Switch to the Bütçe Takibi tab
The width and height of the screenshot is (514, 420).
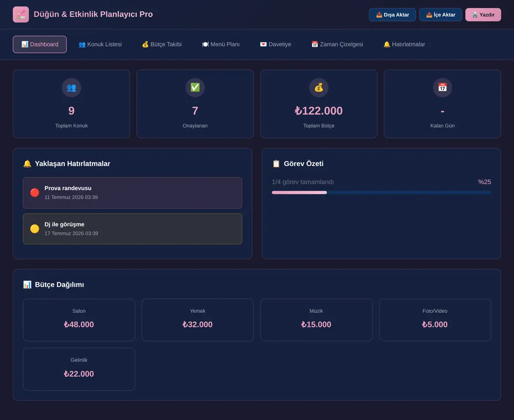161,45
